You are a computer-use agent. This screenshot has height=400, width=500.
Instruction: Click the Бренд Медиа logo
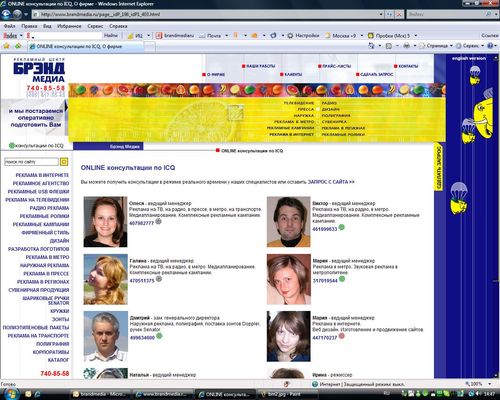(x=39, y=71)
